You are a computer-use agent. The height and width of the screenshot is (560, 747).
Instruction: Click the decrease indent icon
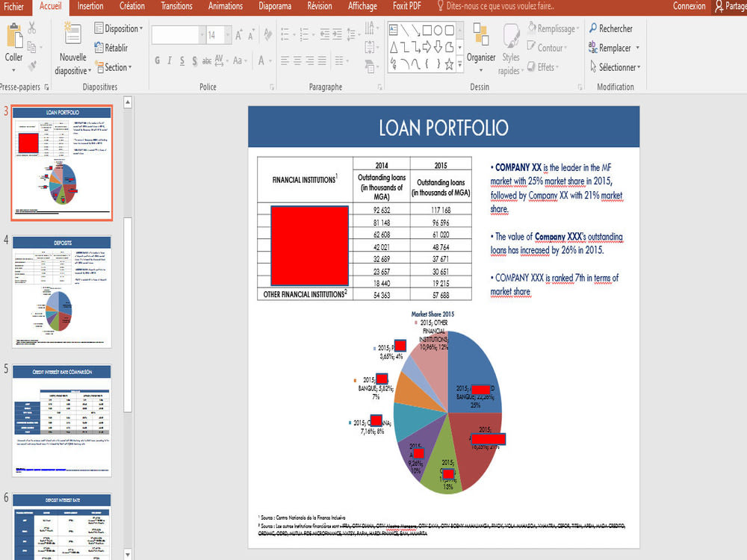click(x=324, y=34)
